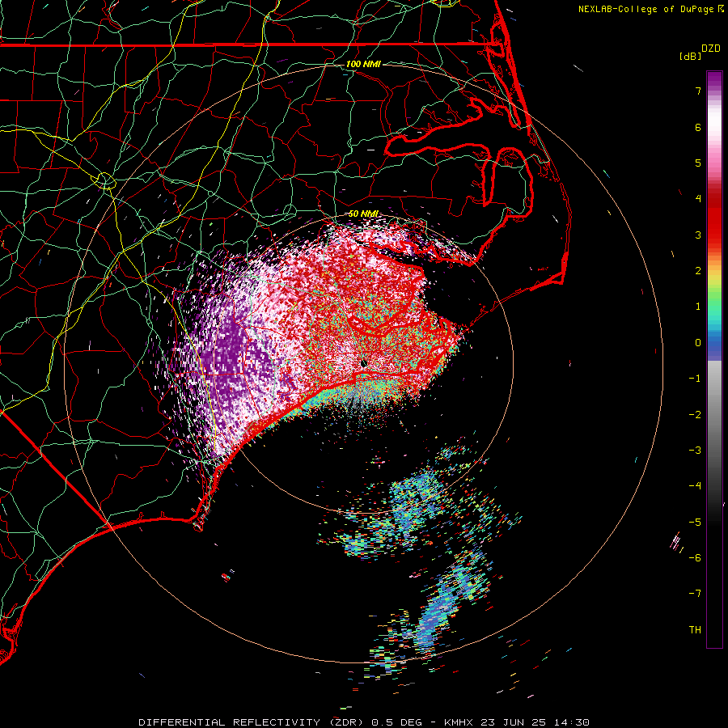728x728 pixels.
Task: Click the scale value -3
Action: click(x=695, y=451)
